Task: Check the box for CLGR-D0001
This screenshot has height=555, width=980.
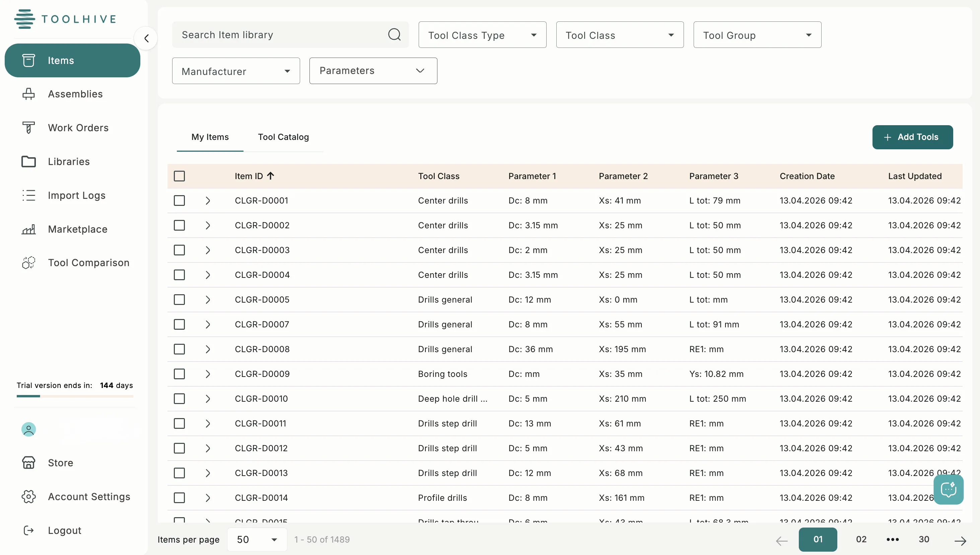Action: [x=179, y=201]
